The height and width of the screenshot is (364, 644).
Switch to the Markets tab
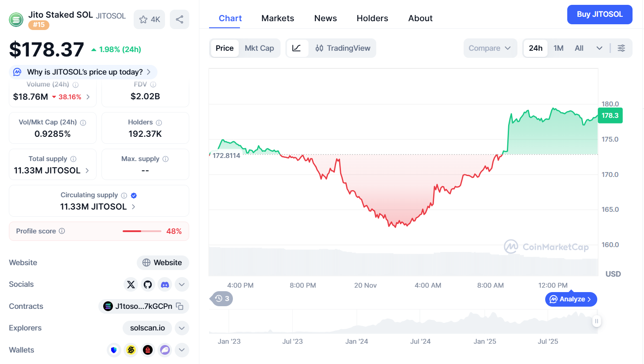coord(277,18)
